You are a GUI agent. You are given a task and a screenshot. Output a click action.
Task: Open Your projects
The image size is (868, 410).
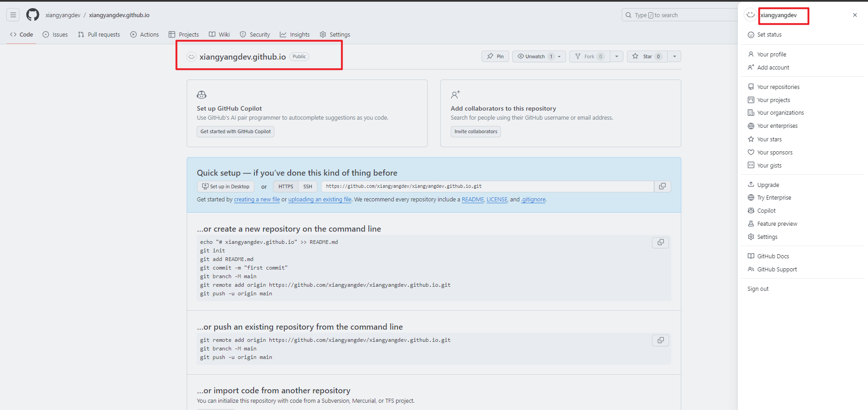point(802,100)
